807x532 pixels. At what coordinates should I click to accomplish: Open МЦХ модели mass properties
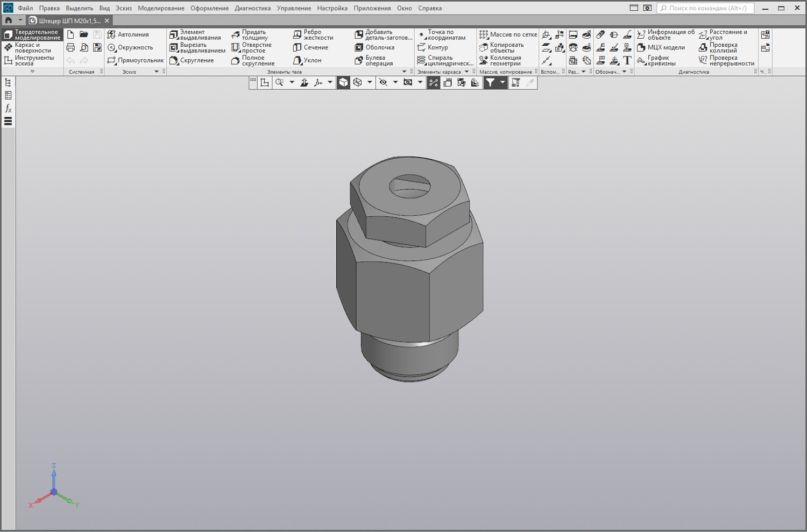tap(661, 47)
